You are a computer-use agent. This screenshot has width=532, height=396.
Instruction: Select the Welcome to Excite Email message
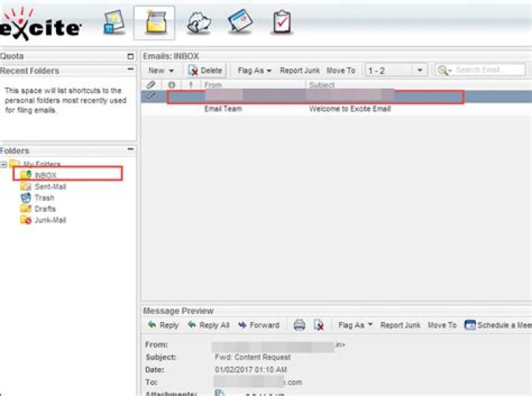(x=349, y=109)
